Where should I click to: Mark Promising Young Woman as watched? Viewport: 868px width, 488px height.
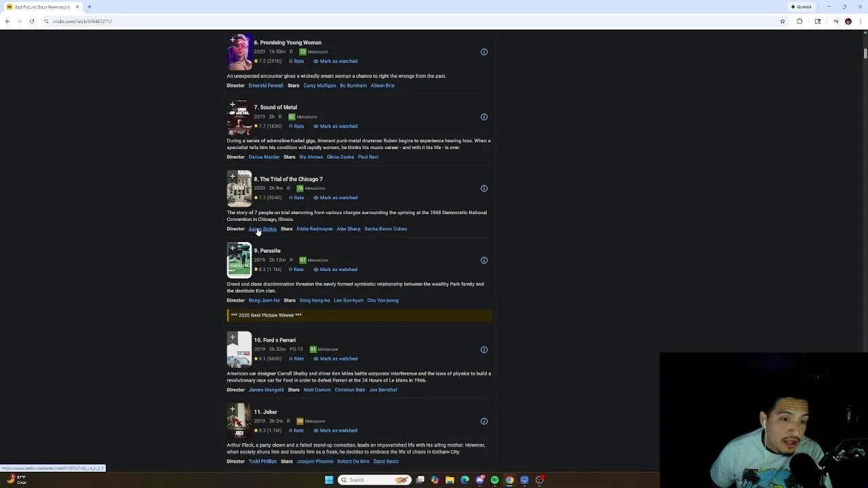(336, 61)
